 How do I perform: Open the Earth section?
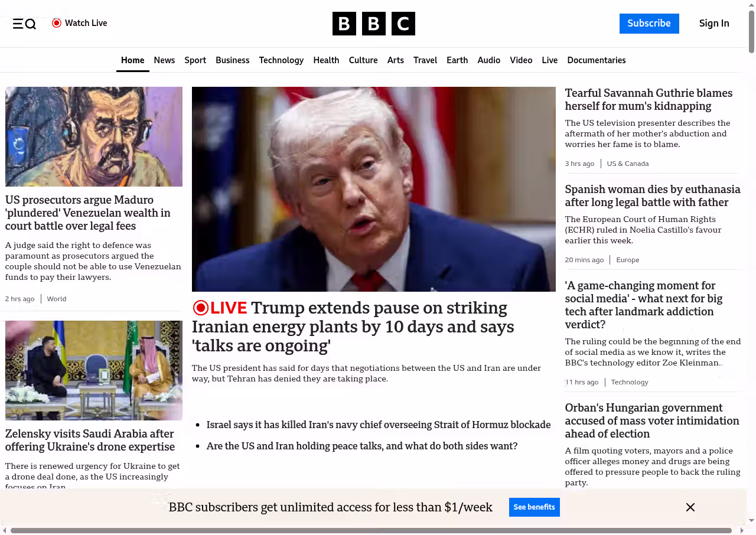click(x=457, y=60)
